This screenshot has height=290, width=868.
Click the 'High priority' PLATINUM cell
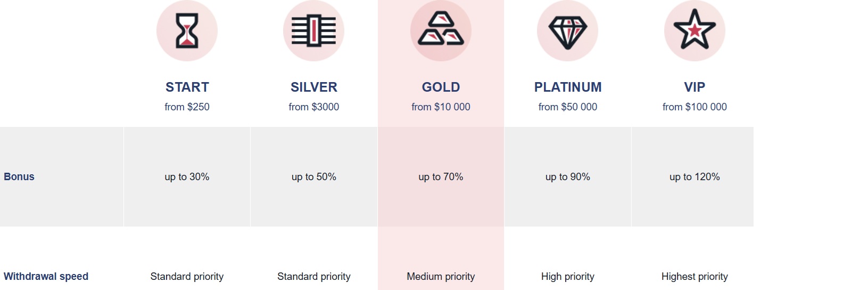point(568,276)
